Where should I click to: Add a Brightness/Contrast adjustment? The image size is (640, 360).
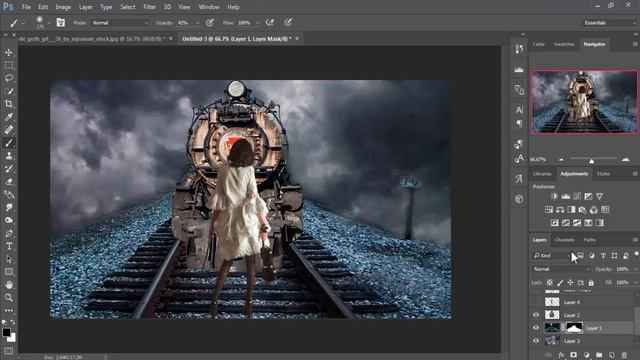coord(554,196)
